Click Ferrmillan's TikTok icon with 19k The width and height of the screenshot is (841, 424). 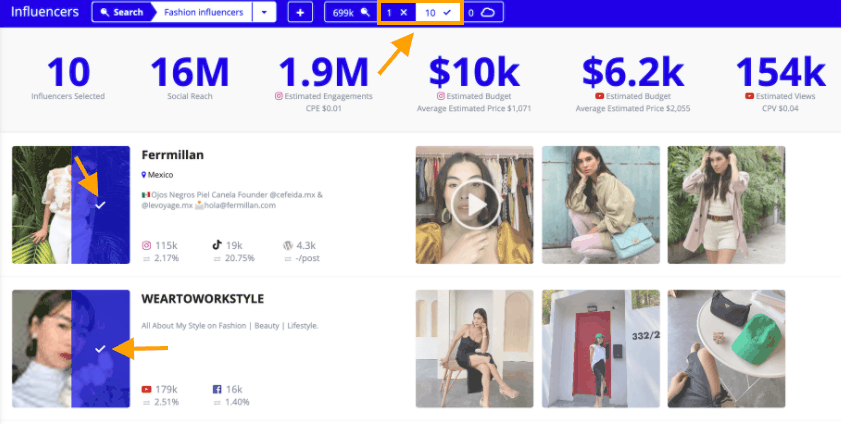pos(217,246)
